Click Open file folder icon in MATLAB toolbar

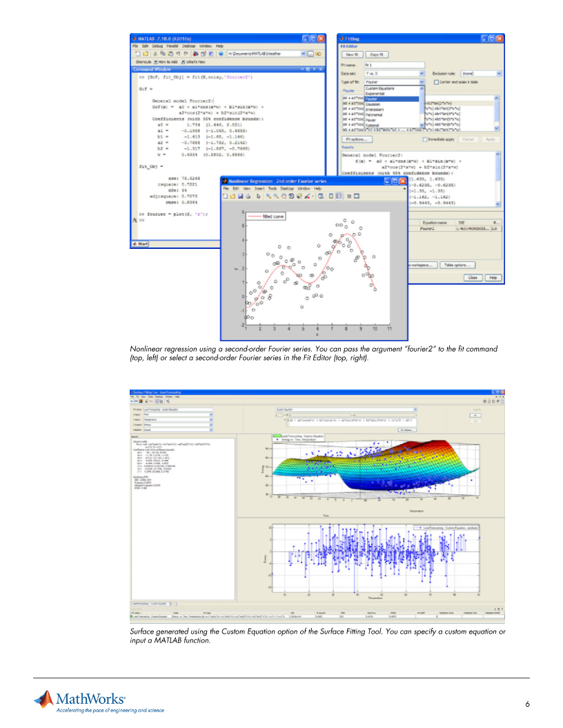146,54
